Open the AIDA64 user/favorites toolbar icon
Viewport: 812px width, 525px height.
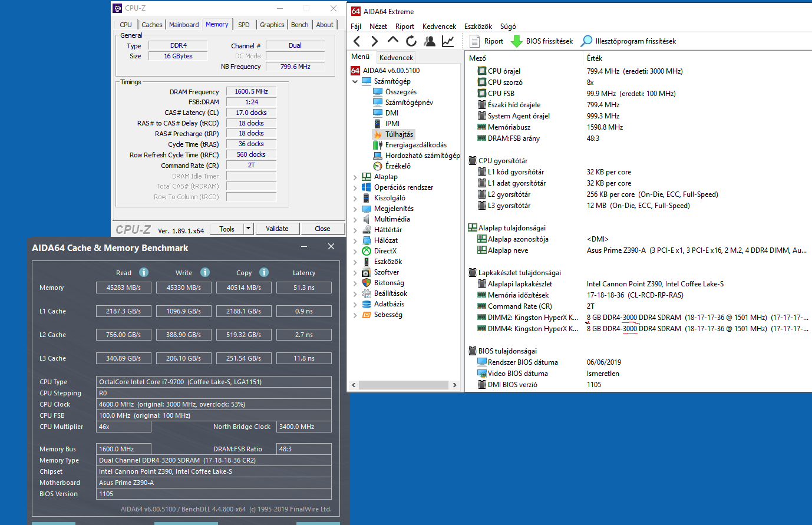[430, 41]
